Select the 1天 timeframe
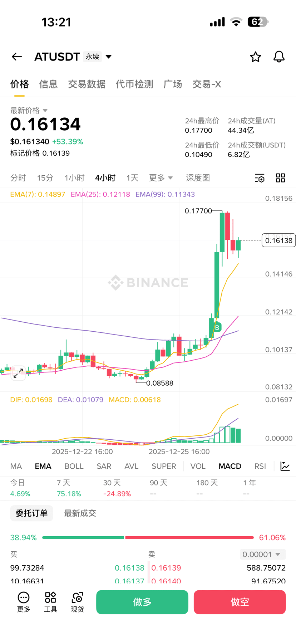Viewport: 296px width, 644px height. click(x=132, y=178)
